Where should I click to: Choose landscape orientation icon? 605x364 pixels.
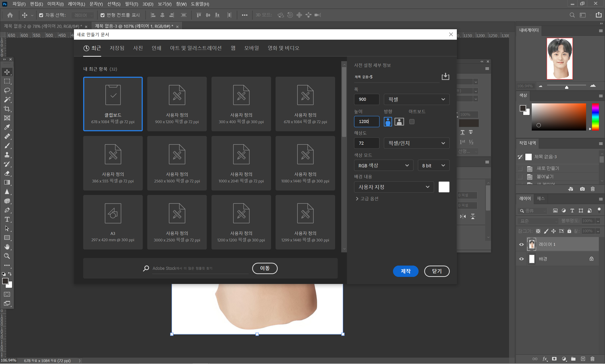coord(399,122)
